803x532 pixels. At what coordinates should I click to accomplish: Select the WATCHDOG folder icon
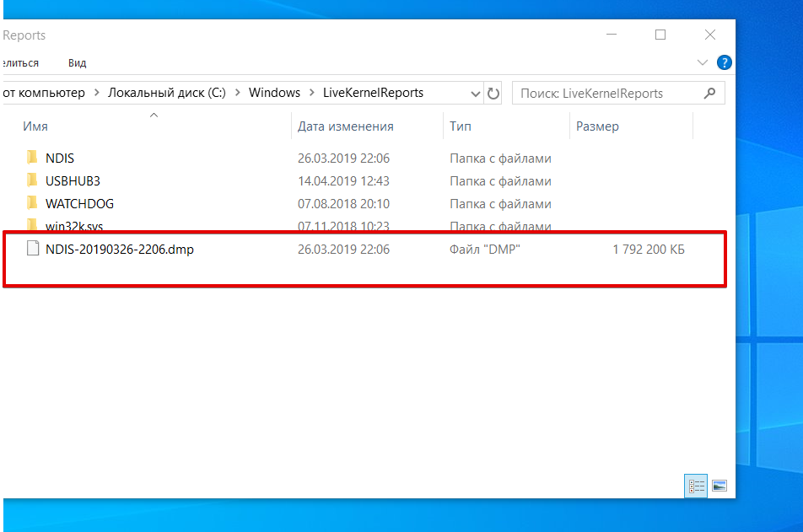[32, 202]
